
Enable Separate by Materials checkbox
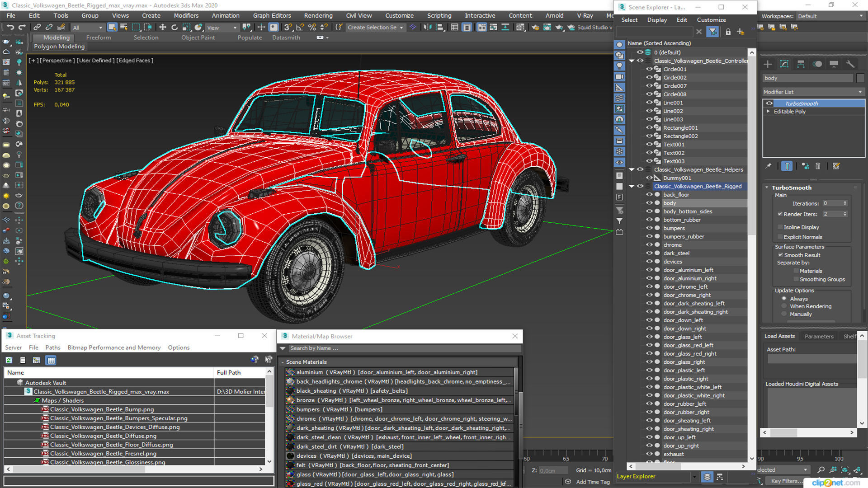pos(796,271)
